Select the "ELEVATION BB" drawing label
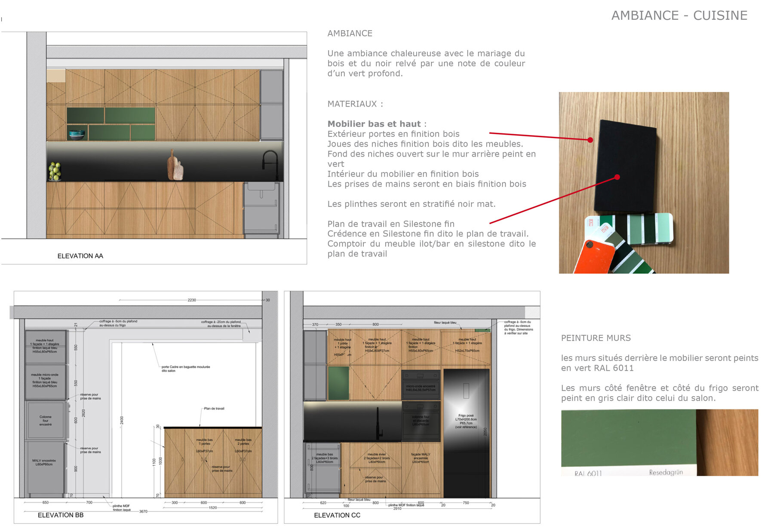The height and width of the screenshot is (532, 774). click(x=61, y=515)
